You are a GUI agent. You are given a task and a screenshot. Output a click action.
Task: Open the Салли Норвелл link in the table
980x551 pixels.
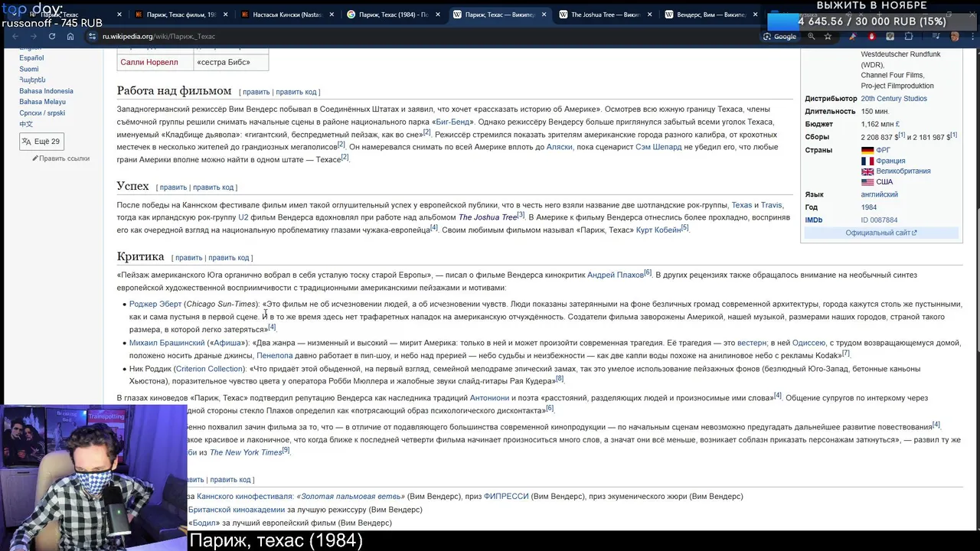click(x=149, y=62)
